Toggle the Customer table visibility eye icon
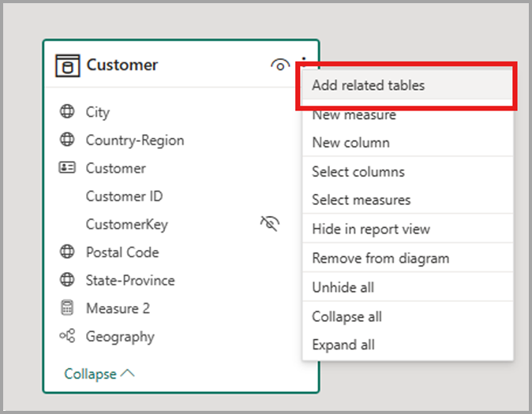The height and width of the screenshot is (414, 532). (x=280, y=65)
